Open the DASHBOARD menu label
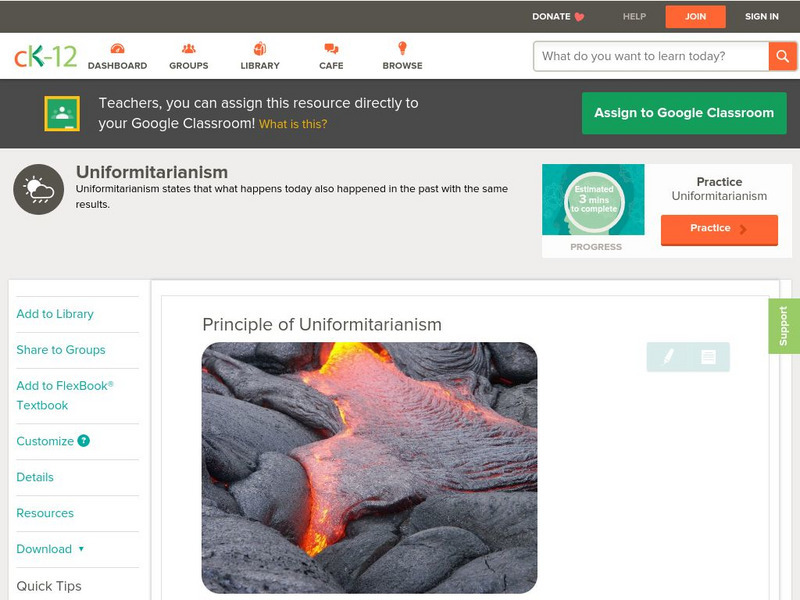 (x=117, y=66)
